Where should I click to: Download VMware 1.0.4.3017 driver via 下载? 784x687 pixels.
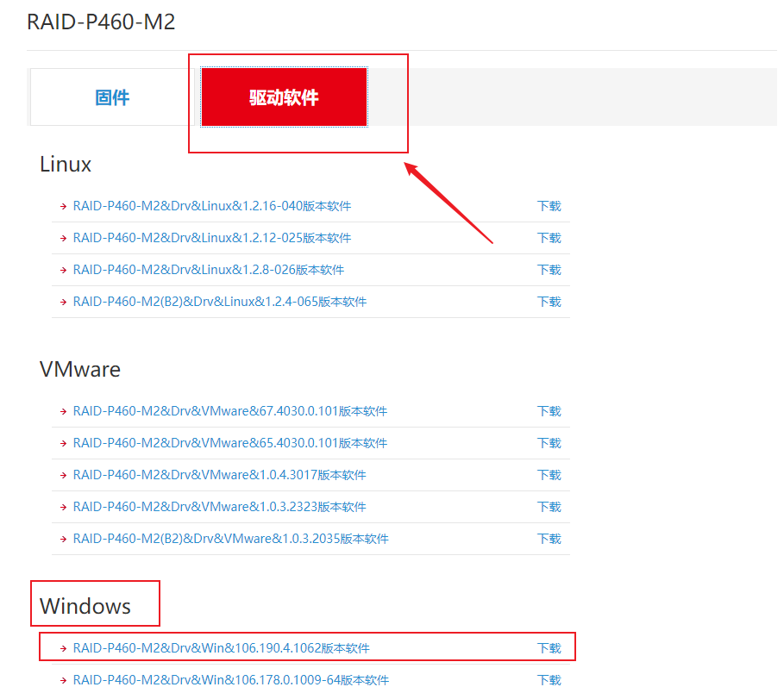pyautogui.click(x=549, y=475)
